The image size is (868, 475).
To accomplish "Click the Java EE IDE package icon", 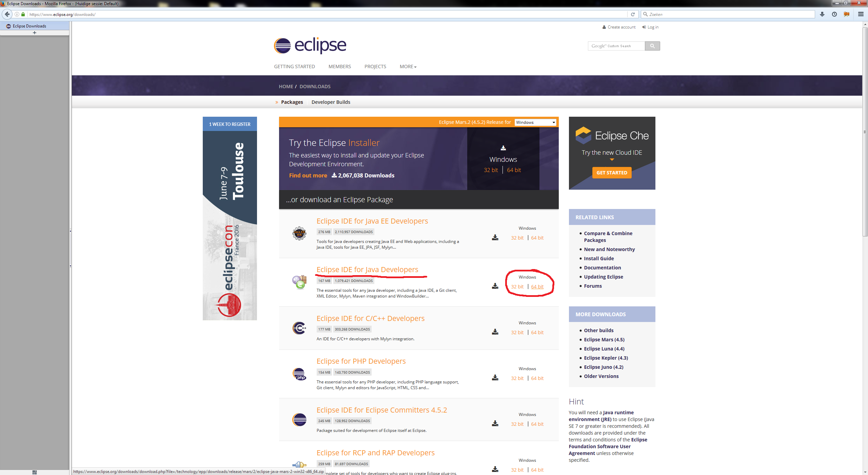I will coord(299,233).
